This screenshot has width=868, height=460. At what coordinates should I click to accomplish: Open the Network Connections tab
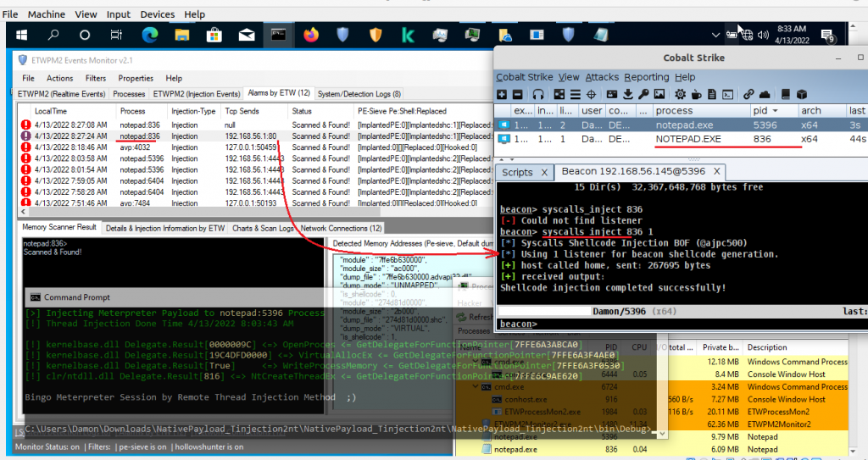pos(342,228)
